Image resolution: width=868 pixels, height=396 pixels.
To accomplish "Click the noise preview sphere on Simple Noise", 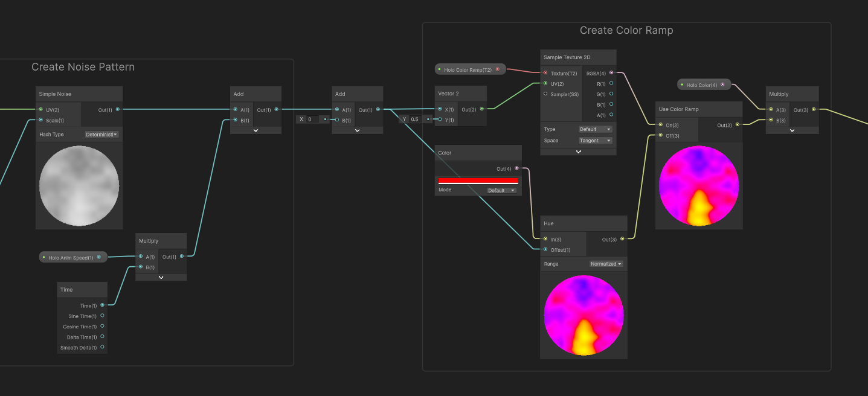I will [x=79, y=185].
